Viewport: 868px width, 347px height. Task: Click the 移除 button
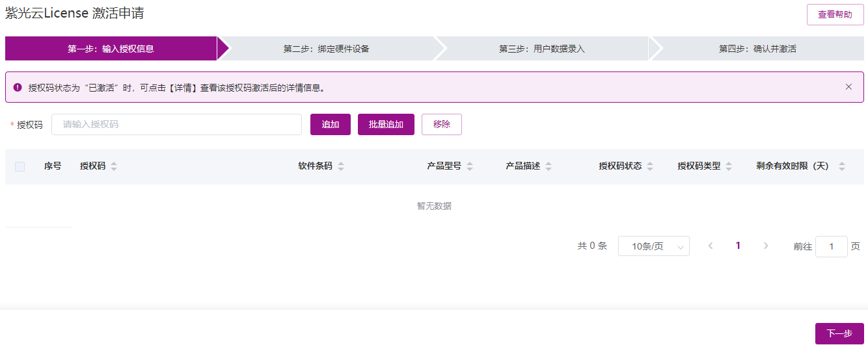pyautogui.click(x=442, y=125)
